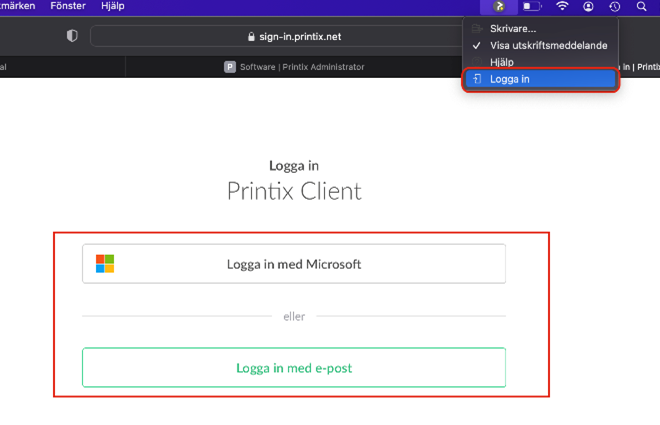Choose Hjälp in the Printix dropdown menu
Viewport: 660px width, 425px height.
coord(501,61)
